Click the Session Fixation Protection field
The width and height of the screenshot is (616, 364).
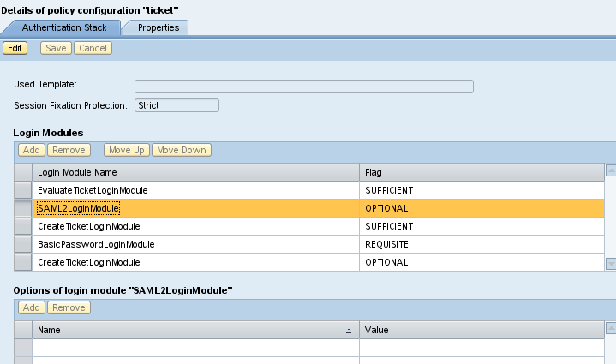pyautogui.click(x=176, y=105)
